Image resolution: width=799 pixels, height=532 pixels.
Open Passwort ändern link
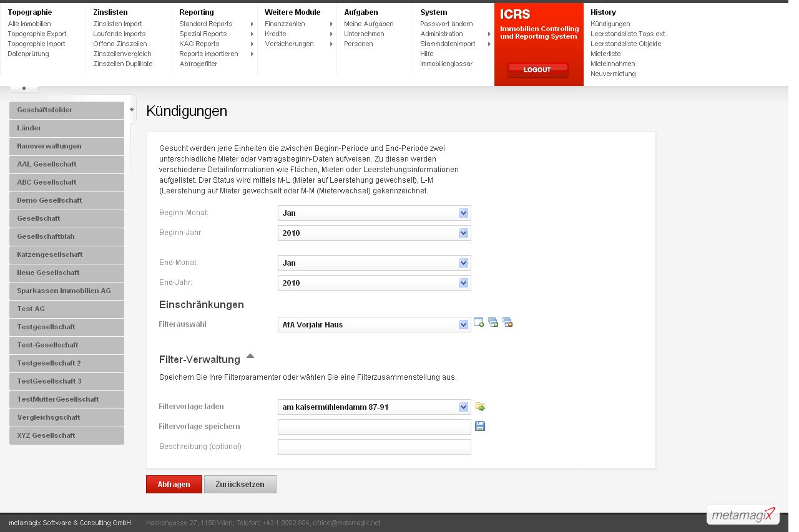(446, 24)
